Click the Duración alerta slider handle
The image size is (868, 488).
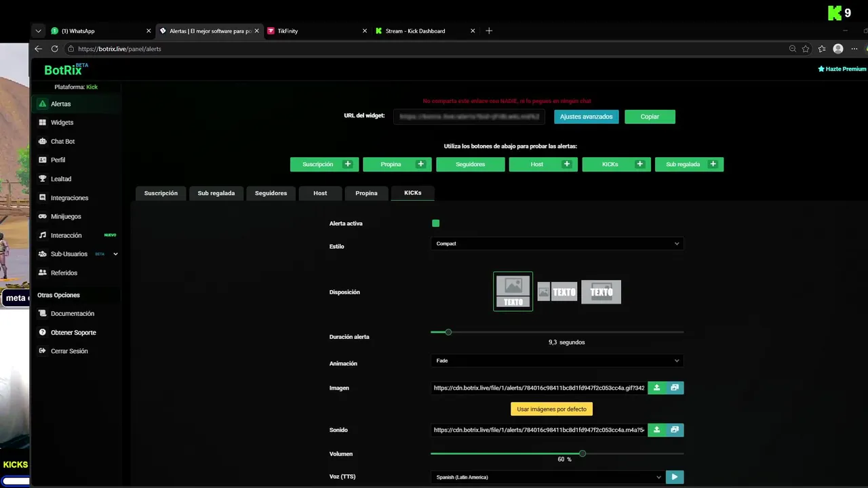[448, 332]
